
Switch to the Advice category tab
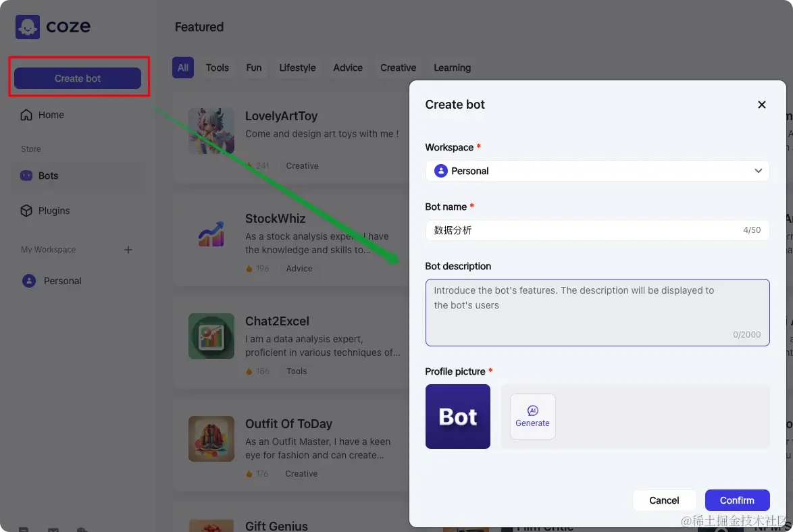pos(347,68)
